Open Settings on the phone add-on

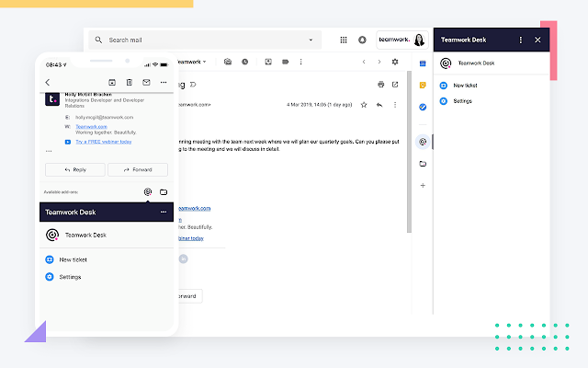(x=63, y=277)
